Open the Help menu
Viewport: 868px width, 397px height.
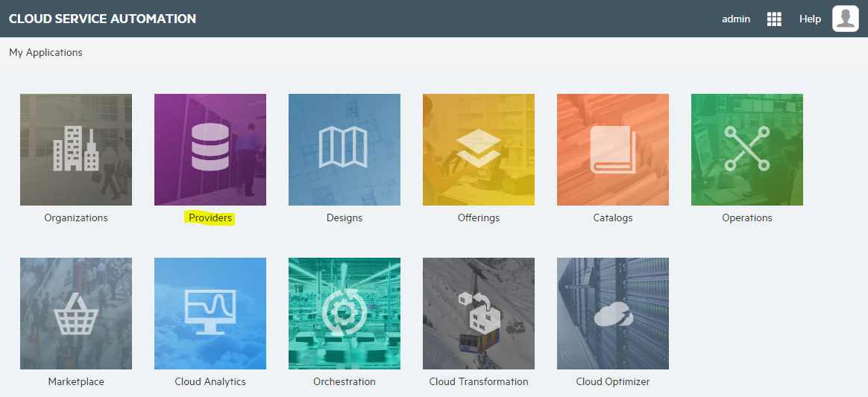coord(810,19)
